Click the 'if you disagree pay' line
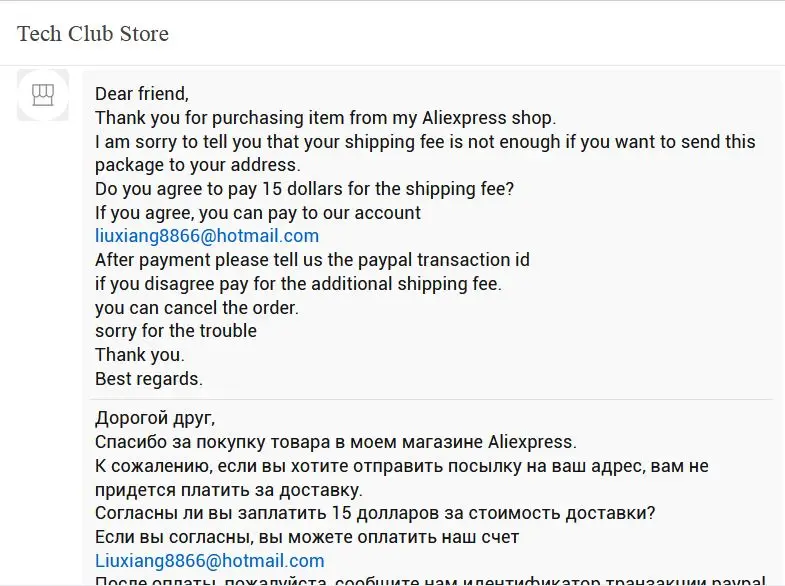This screenshot has height=586, width=785. tap(298, 284)
